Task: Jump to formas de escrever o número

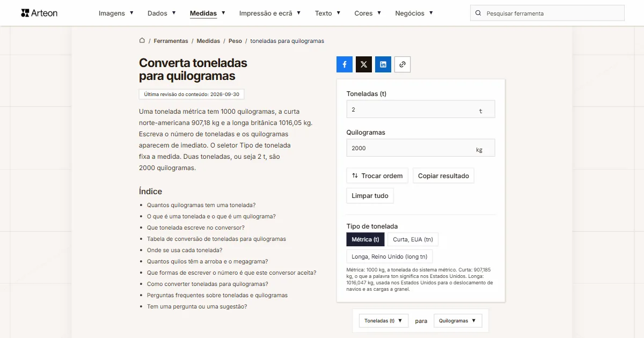Action: click(x=232, y=273)
